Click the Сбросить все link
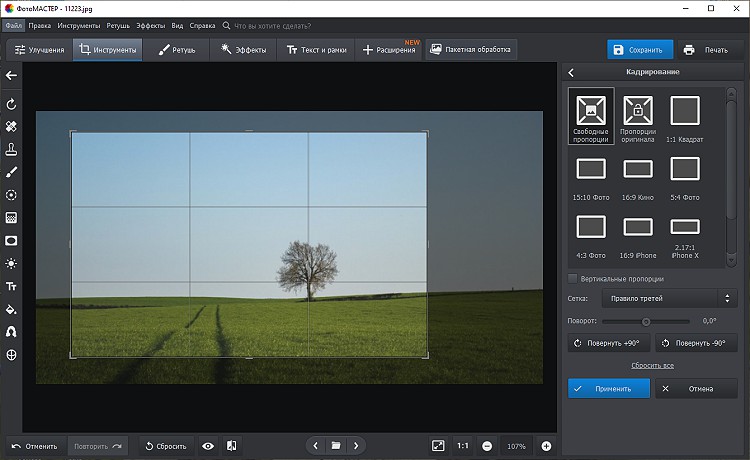 point(653,366)
